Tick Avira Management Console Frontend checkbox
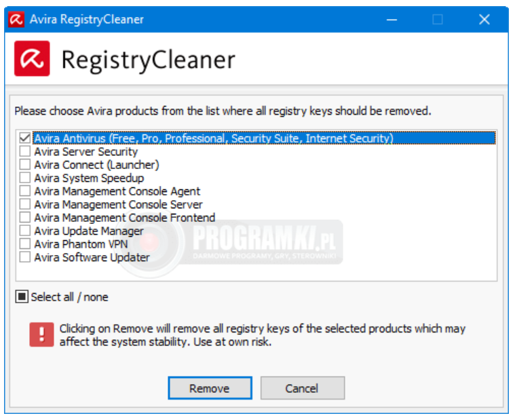Image resolution: width=515 pixels, height=420 pixels. [x=25, y=217]
